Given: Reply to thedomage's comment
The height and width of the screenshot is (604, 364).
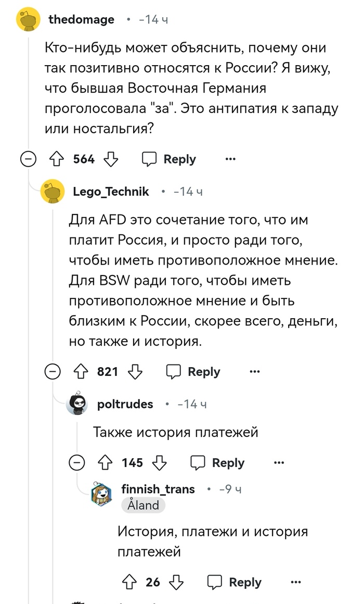Looking at the screenshot, I should click(x=170, y=159).
